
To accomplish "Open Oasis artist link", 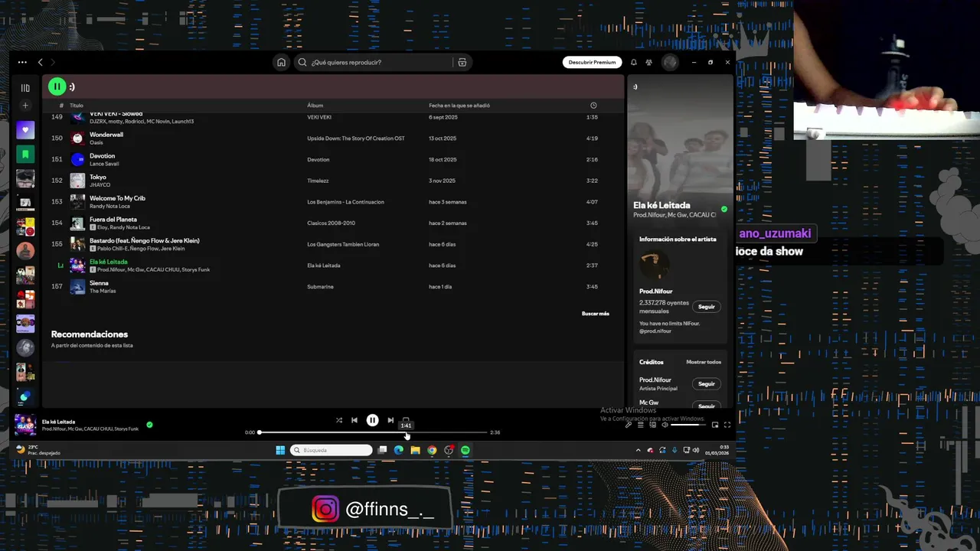I will 96,142.
